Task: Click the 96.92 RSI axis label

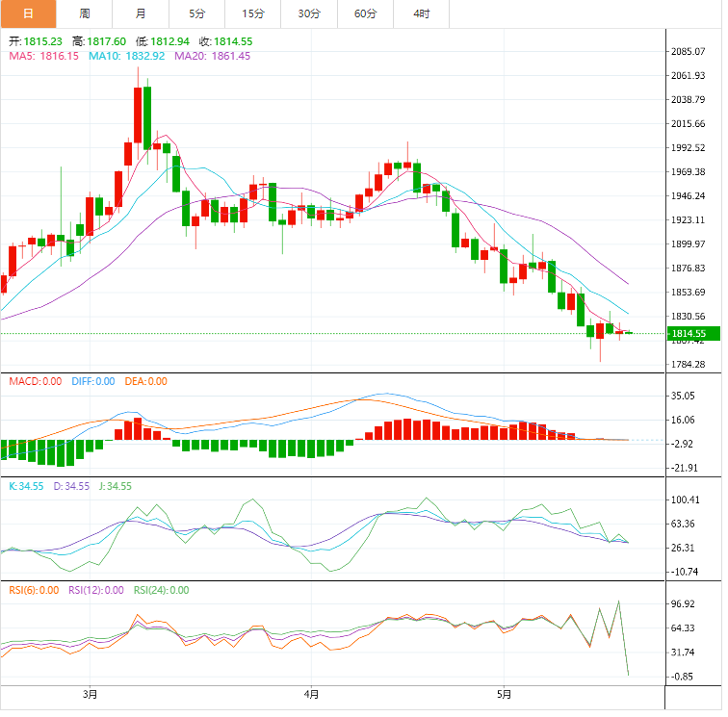Action: [x=683, y=604]
